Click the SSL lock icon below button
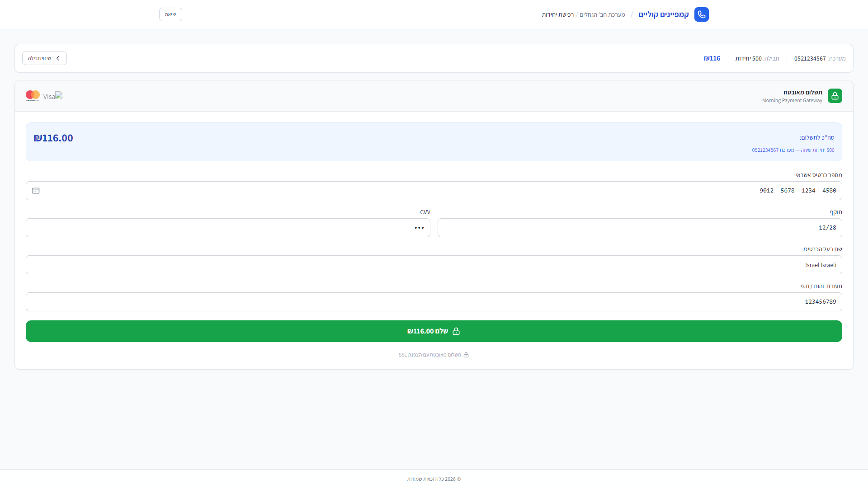 click(466, 355)
